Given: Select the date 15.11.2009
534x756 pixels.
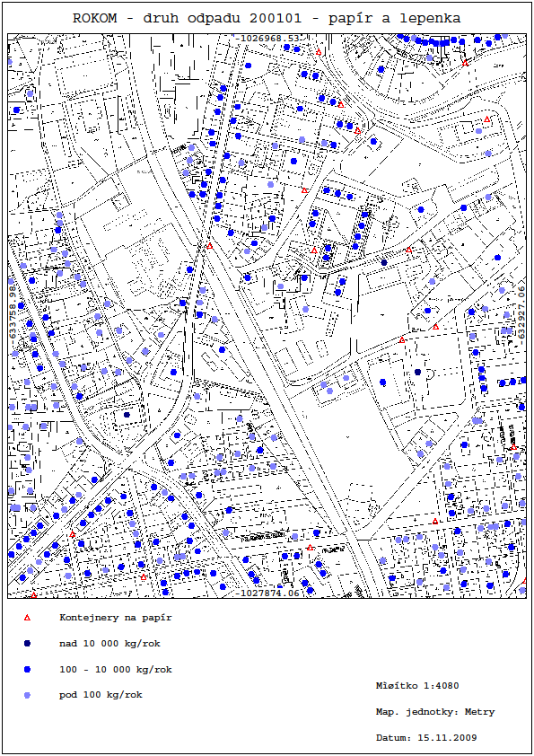Looking at the screenshot, I should click(447, 738).
